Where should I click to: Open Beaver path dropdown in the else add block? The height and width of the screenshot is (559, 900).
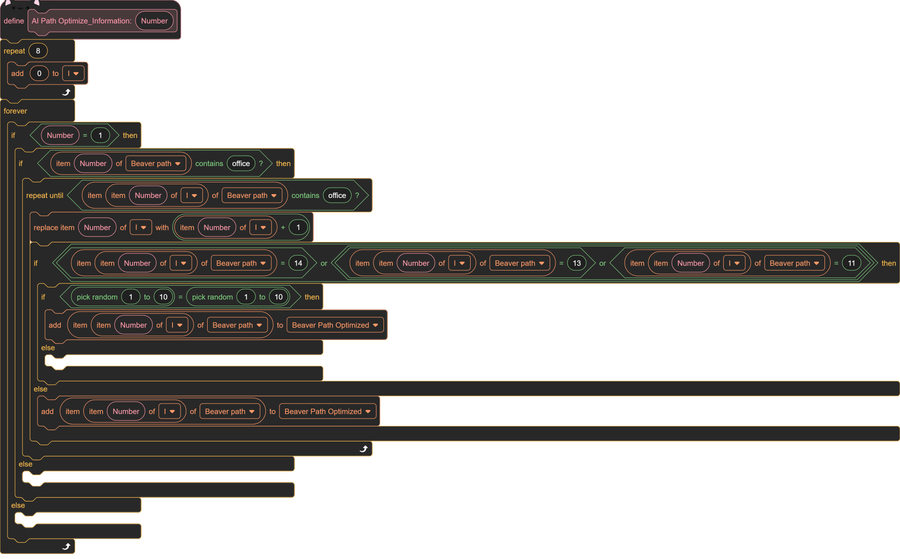[x=230, y=411]
